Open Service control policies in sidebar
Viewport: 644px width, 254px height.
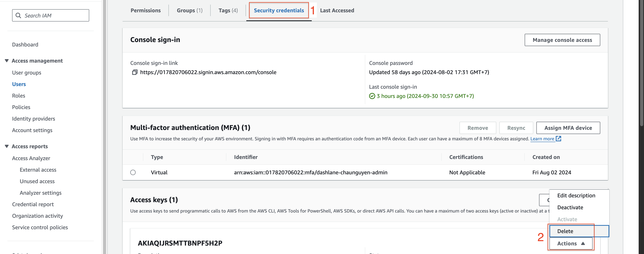point(40,227)
